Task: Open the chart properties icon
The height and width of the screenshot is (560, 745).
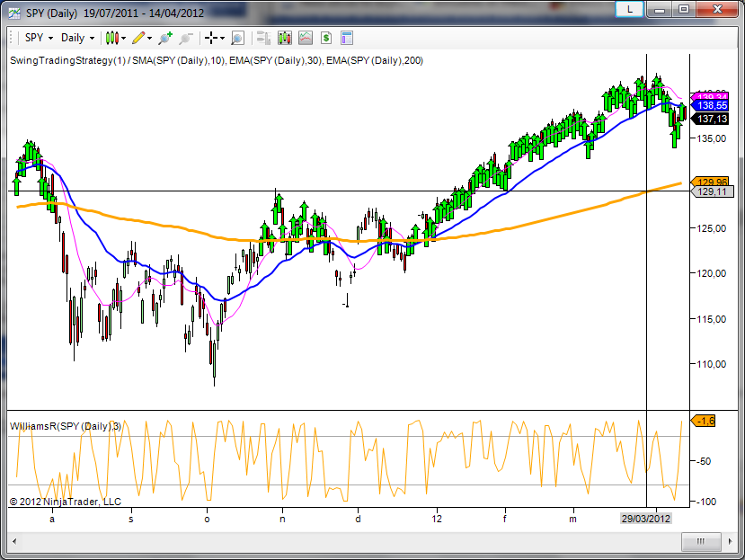Action: tap(347, 38)
